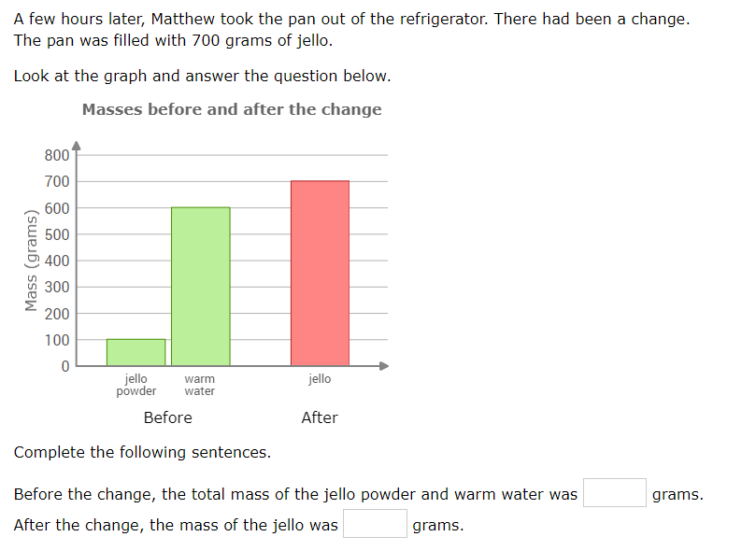Click the y-axis upward arrowhead
This screenshot has width=756, height=551.
(x=77, y=146)
